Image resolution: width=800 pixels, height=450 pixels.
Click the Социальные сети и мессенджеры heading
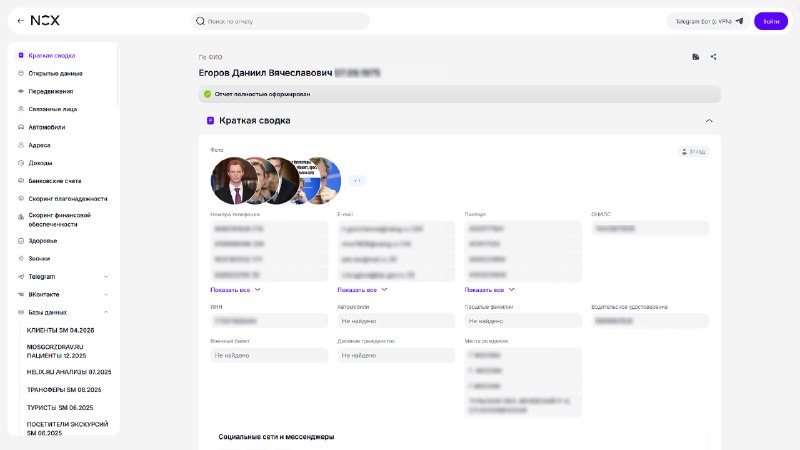point(276,437)
